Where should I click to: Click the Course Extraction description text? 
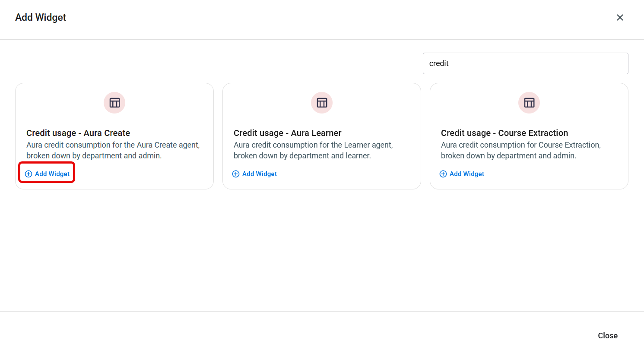click(x=521, y=150)
